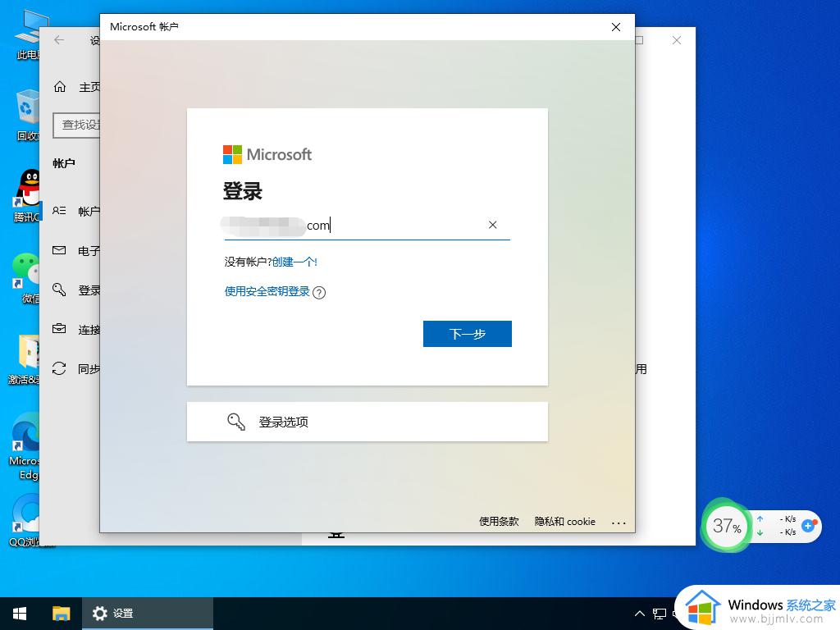
Task: Select 设置 Settings taskbar button
Action: [x=148, y=614]
